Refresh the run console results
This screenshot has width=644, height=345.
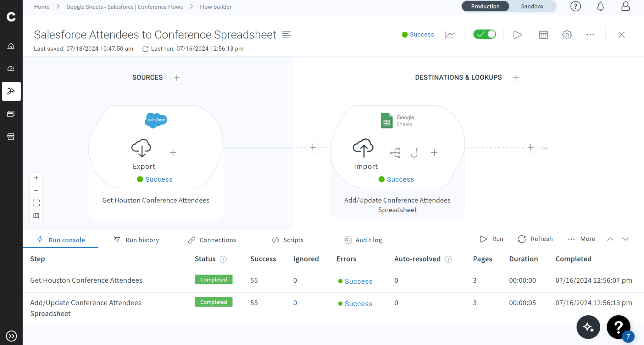tap(535, 239)
